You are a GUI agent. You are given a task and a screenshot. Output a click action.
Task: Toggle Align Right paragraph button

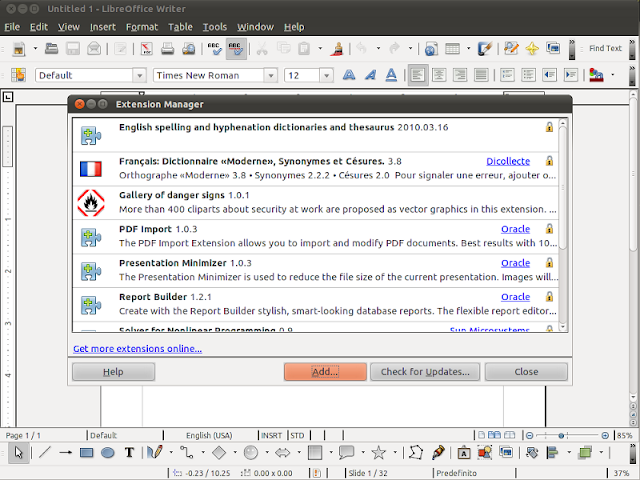460,75
